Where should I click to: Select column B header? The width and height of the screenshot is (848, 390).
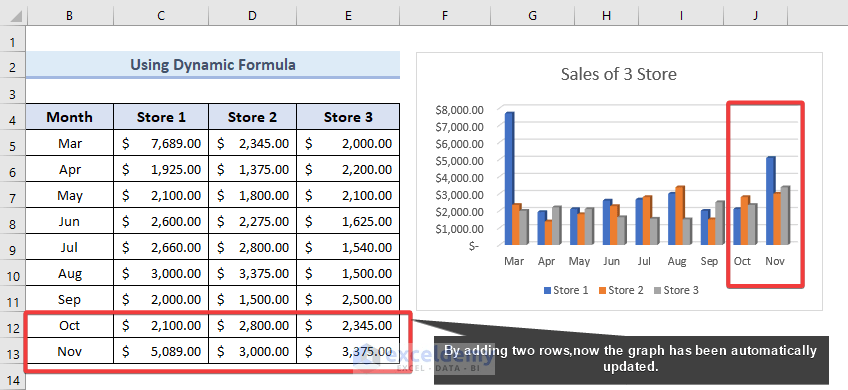[69, 16]
